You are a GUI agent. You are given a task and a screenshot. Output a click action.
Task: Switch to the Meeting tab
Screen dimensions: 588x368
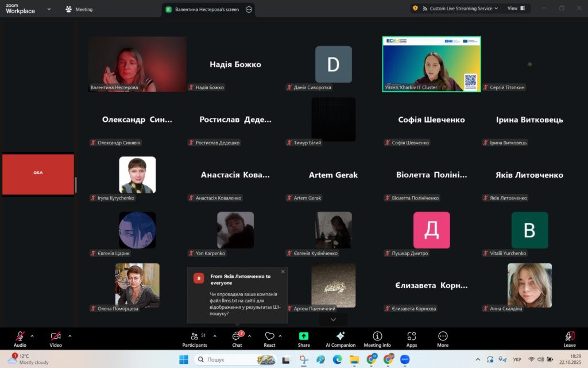[79, 9]
